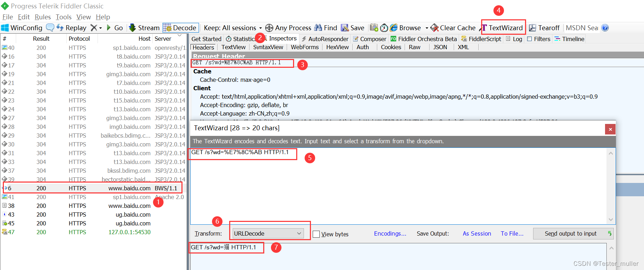
Task: Open the Browse dropdown arrow
Action: (427, 28)
